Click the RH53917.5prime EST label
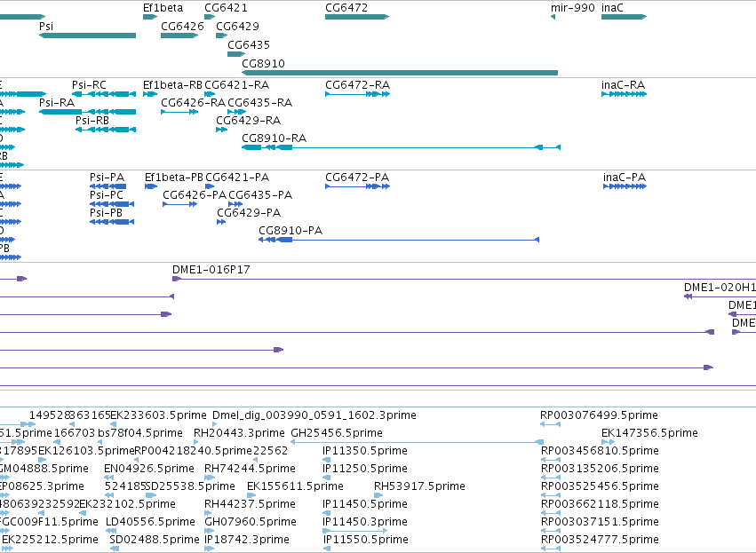This screenshot has width=756, height=553. coord(419,486)
